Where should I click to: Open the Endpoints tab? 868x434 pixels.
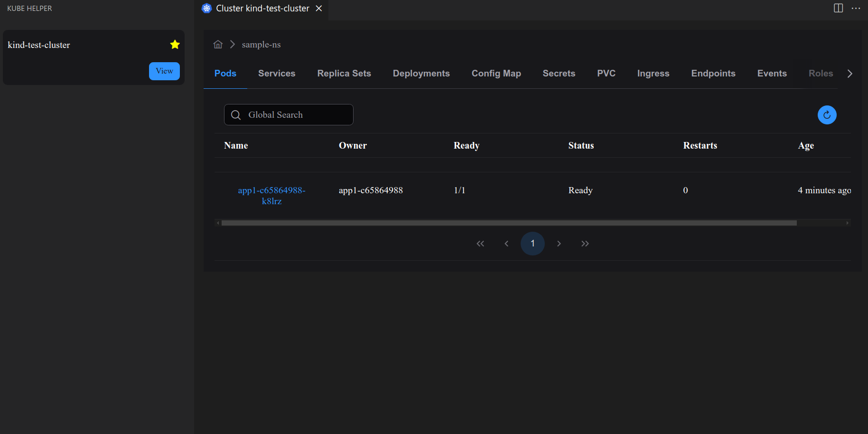click(x=713, y=74)
